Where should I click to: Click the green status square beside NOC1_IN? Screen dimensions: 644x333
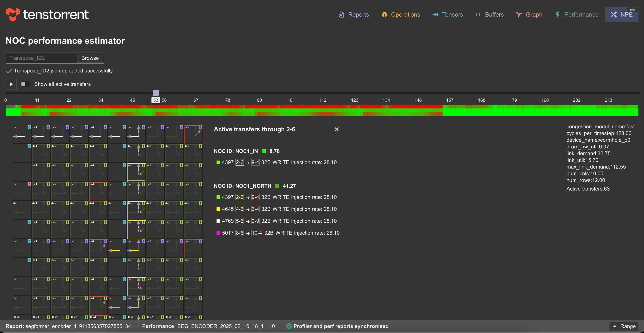[x=264, y=151]
